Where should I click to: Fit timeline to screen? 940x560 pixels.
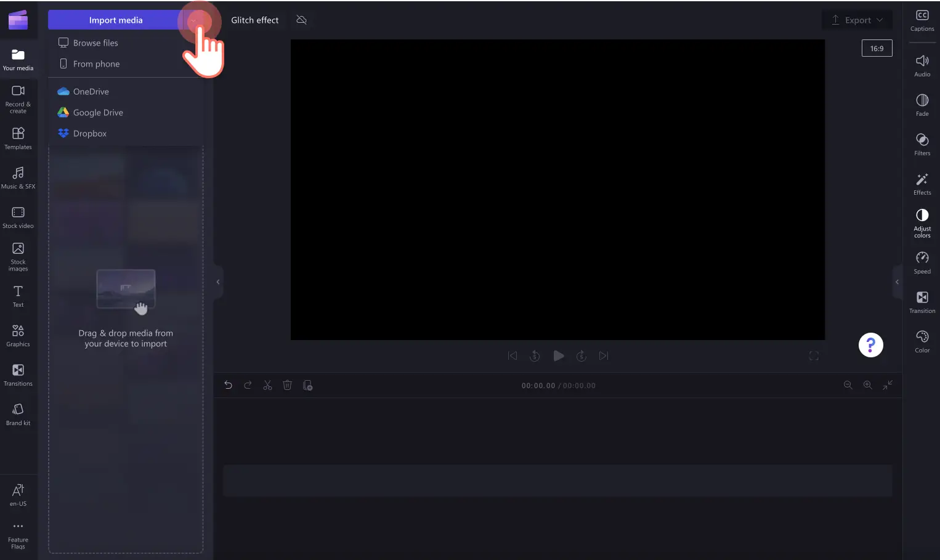pos(888,385)
